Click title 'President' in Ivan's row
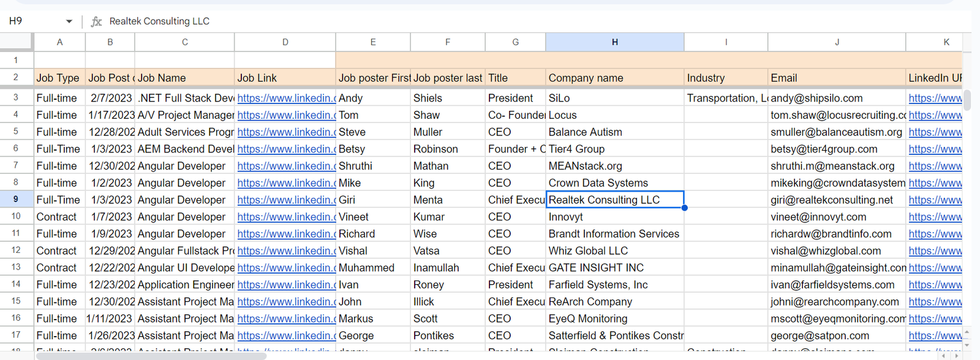Screen dimensions: 980x360 tap(515, 285)
